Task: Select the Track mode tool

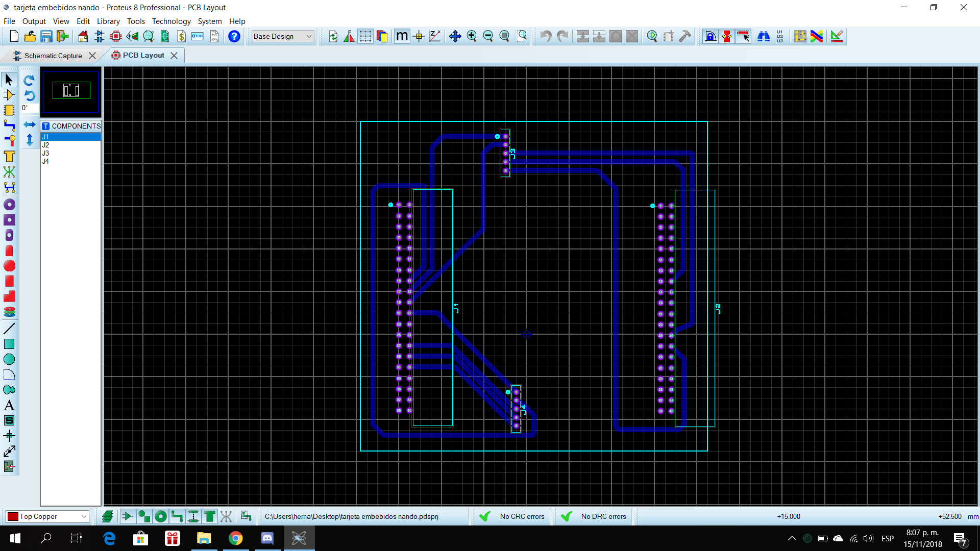Action: (9, 126)
